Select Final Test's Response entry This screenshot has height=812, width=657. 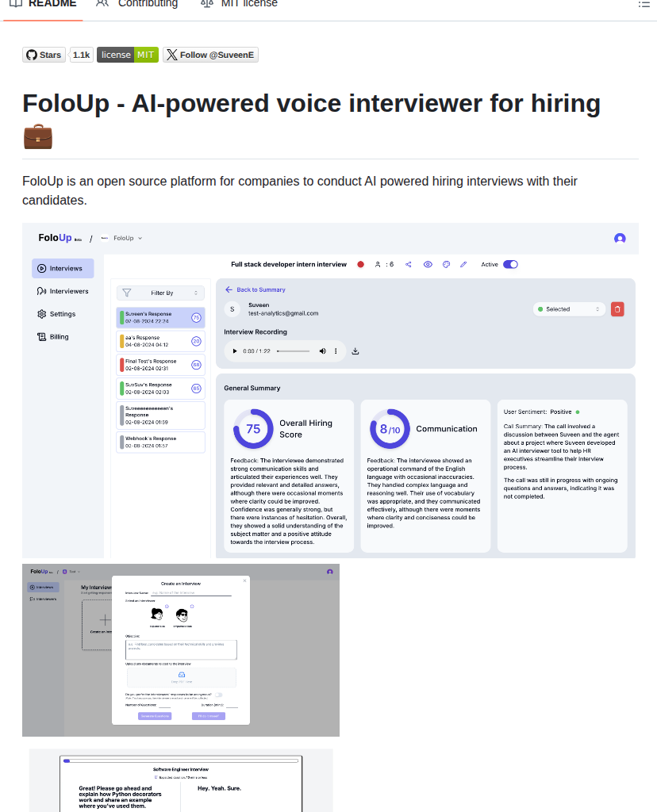click(160, 365)
